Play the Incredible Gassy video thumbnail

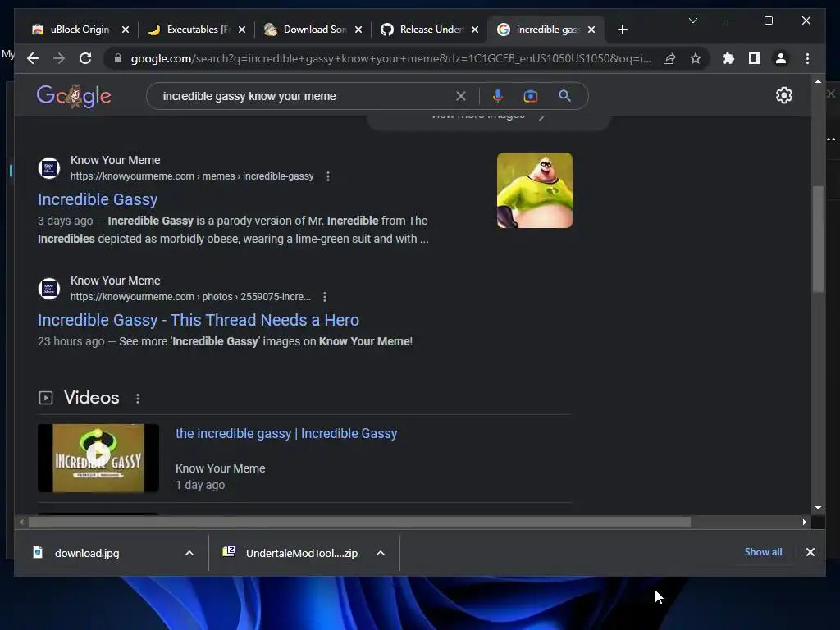(98, 458)
